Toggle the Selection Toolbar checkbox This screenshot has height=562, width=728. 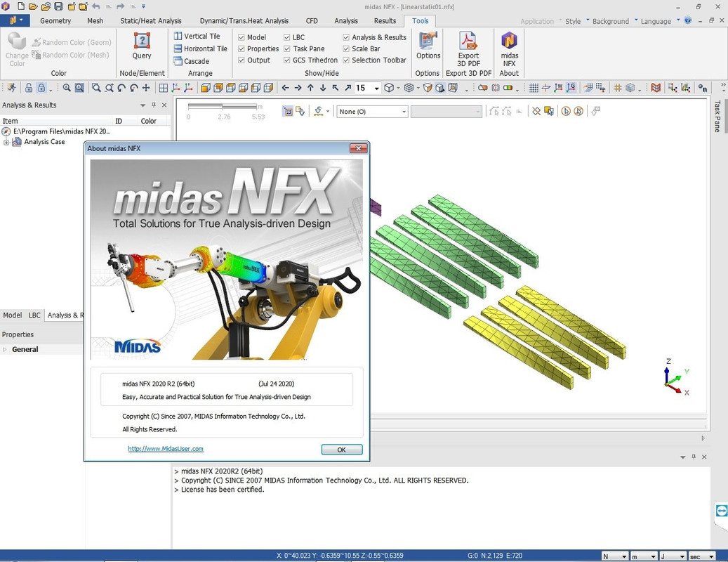point(346,60)
